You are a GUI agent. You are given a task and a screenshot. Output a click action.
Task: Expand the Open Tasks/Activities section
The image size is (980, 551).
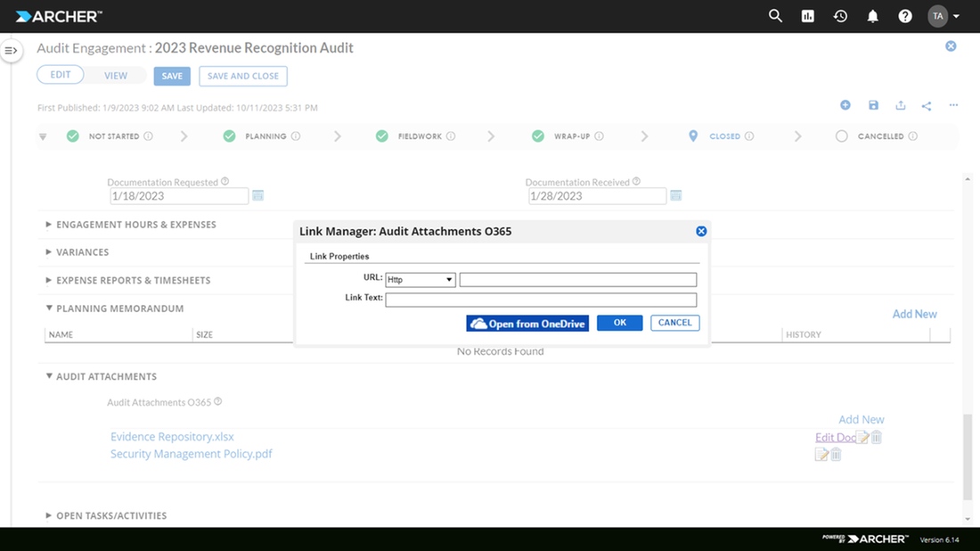click(48, 515)
